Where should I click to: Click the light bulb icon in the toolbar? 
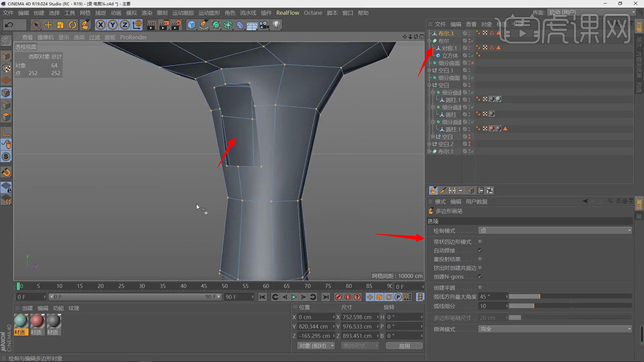tap(276, 25)
